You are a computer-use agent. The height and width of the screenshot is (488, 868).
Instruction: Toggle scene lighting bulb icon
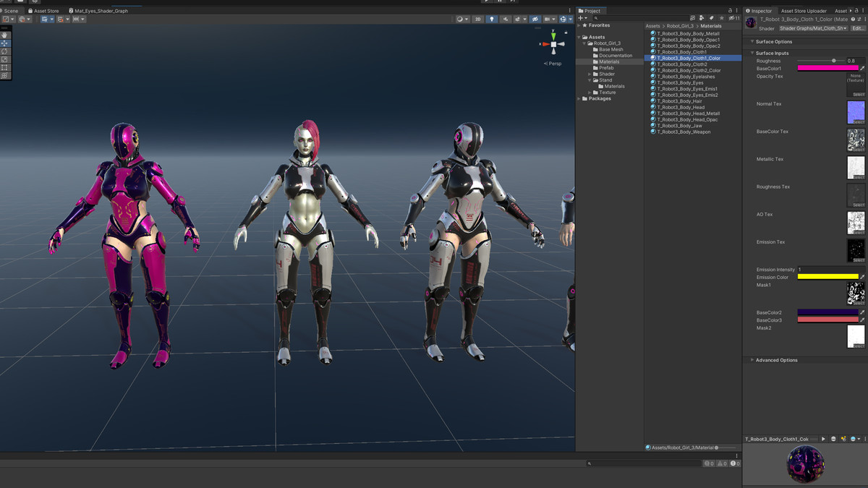coord(492,19)
